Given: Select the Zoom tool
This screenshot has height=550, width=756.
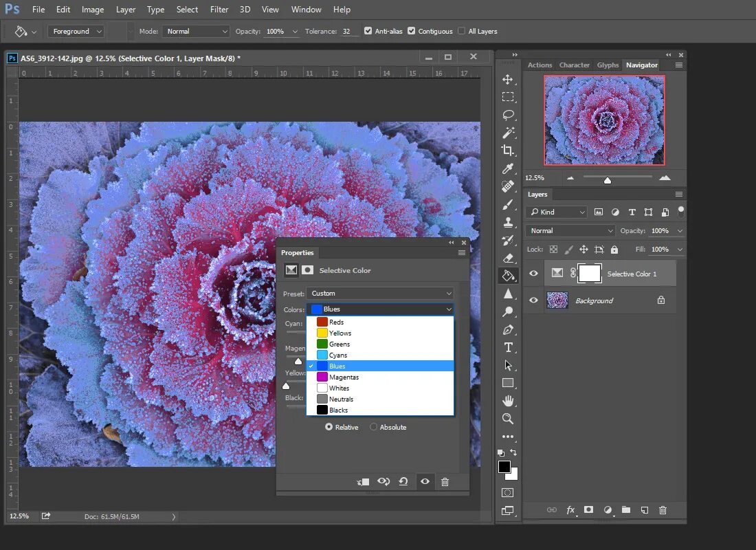Looking at the screenshot, I should pos(508,419).
